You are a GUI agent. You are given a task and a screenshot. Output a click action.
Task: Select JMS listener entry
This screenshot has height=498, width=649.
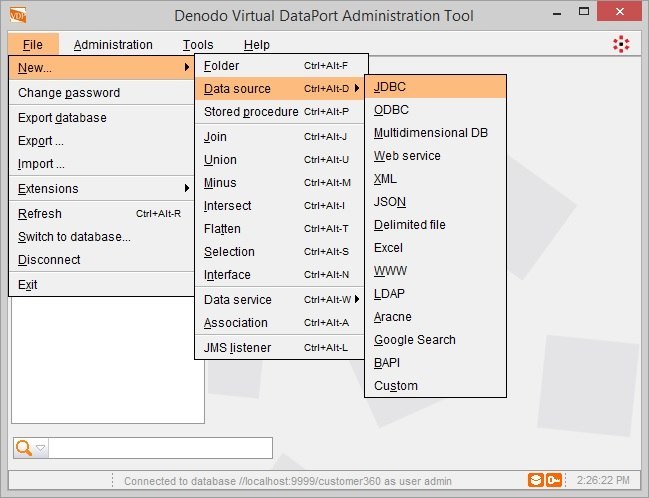pos(281,348)
